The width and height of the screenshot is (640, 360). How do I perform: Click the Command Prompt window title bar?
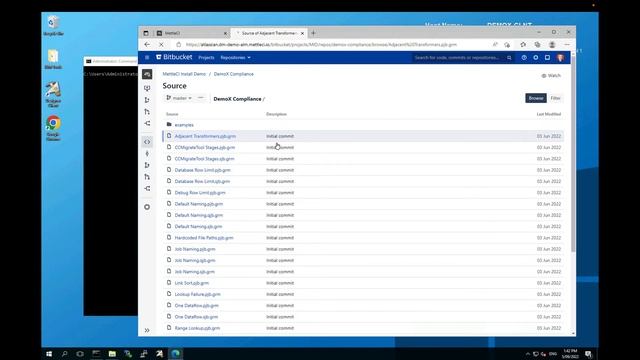[x=111, y=61]
